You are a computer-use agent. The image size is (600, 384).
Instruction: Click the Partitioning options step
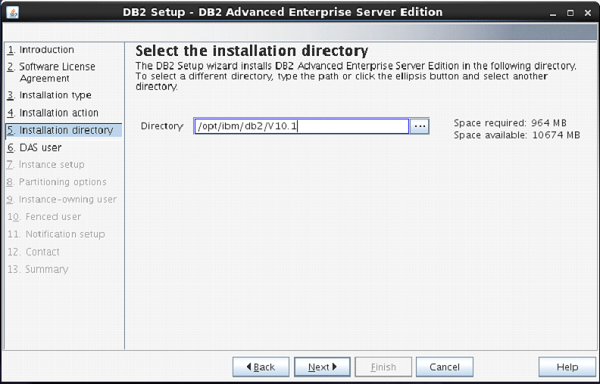[57, 182]
